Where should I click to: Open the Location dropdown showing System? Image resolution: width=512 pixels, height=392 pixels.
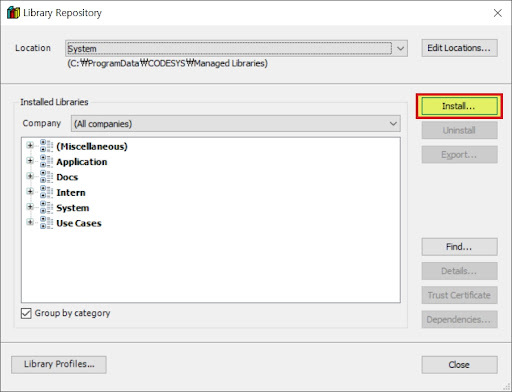236,49
